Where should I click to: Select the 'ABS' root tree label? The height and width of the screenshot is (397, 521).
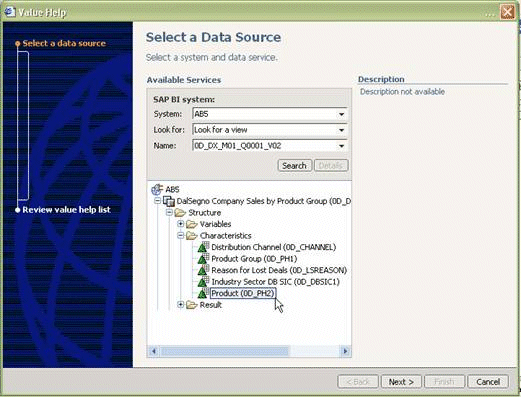172,189
